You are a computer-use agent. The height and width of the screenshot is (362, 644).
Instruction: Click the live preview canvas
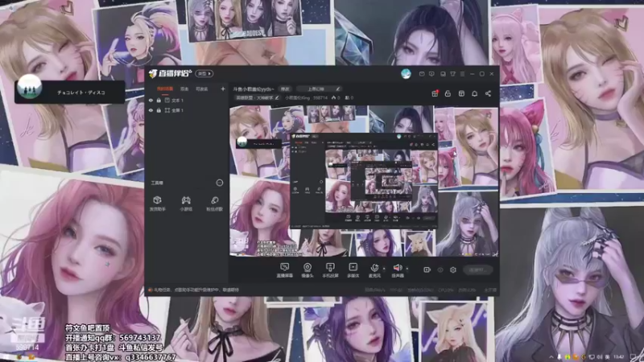point(364,180)
